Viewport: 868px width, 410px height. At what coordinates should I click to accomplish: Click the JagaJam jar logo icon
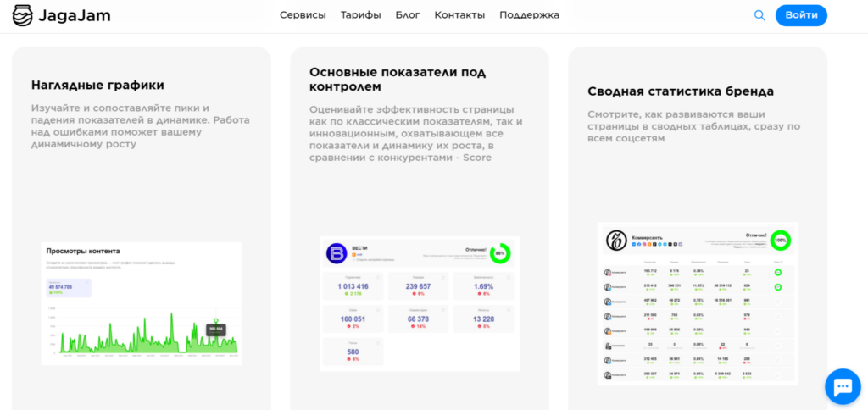(x=23, y=15)
